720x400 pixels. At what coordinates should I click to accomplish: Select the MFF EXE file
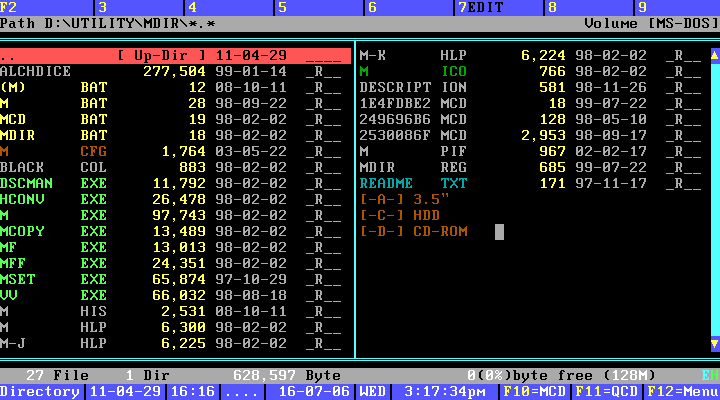[175, 264]
